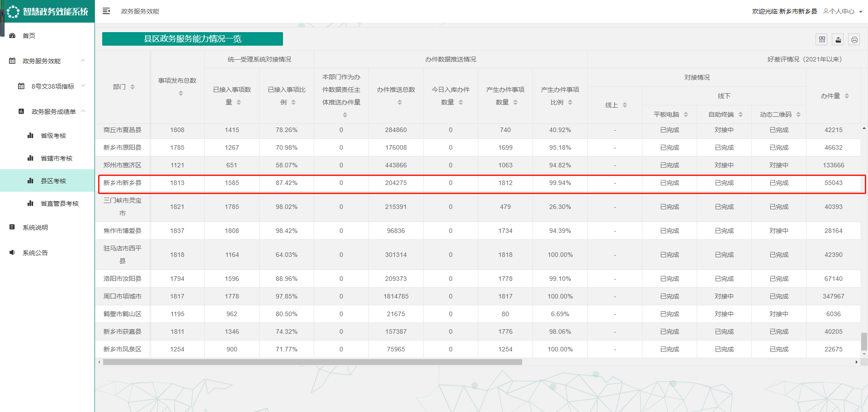Sort table by 部门 column arrows
This screenshot has height=412, width=868.
point(132,87)
